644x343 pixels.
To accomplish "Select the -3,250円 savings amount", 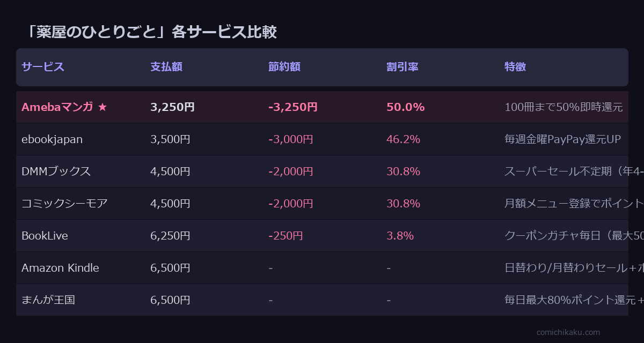I will (x=292, y=107).
